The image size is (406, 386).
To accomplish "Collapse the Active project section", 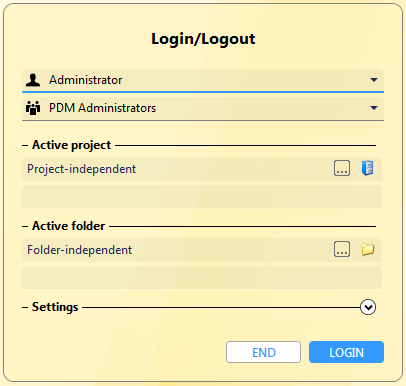I will pyautogui.click(x=25, y=145).
